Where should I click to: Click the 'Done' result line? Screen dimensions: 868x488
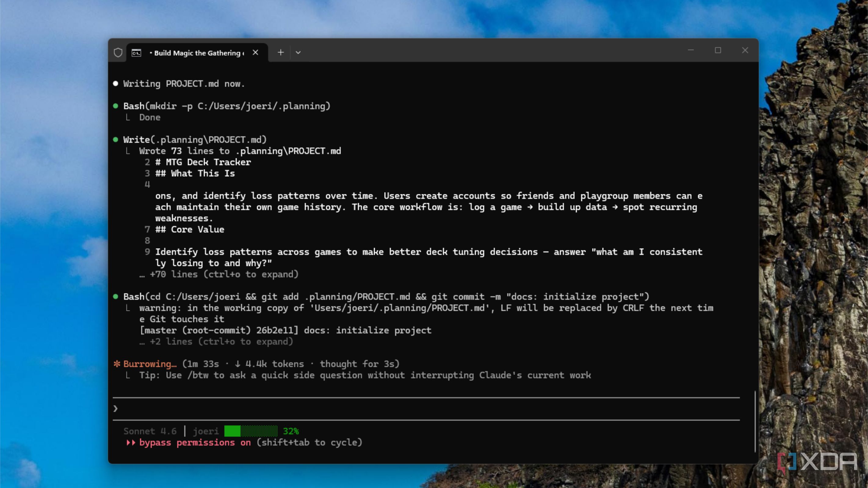coord(150,117)
